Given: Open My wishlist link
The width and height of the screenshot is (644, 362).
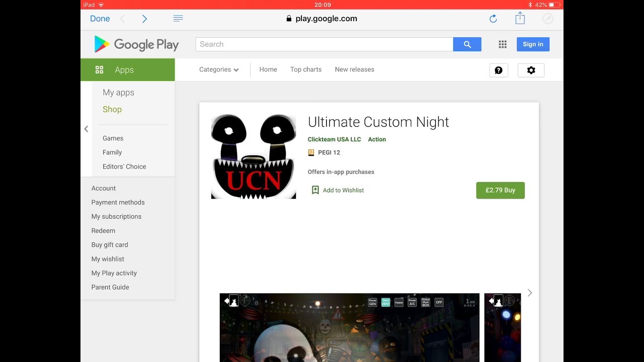Looking at the screenshot, I should 108,259.
